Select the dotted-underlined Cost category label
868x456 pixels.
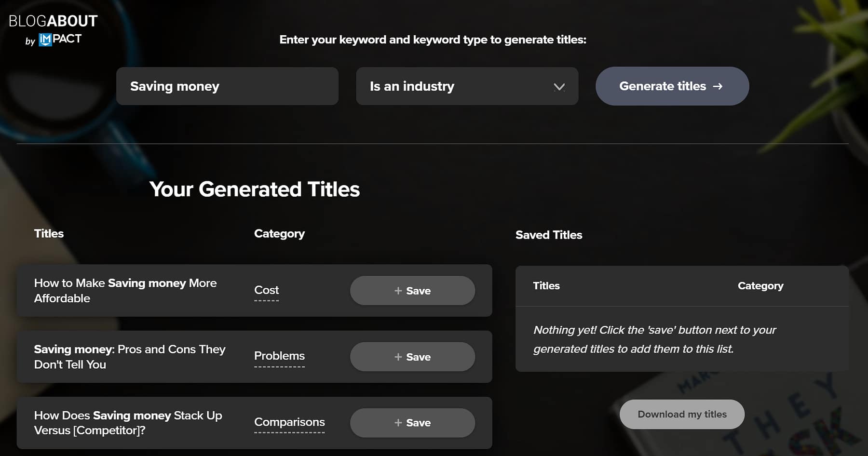pos(266,290)
